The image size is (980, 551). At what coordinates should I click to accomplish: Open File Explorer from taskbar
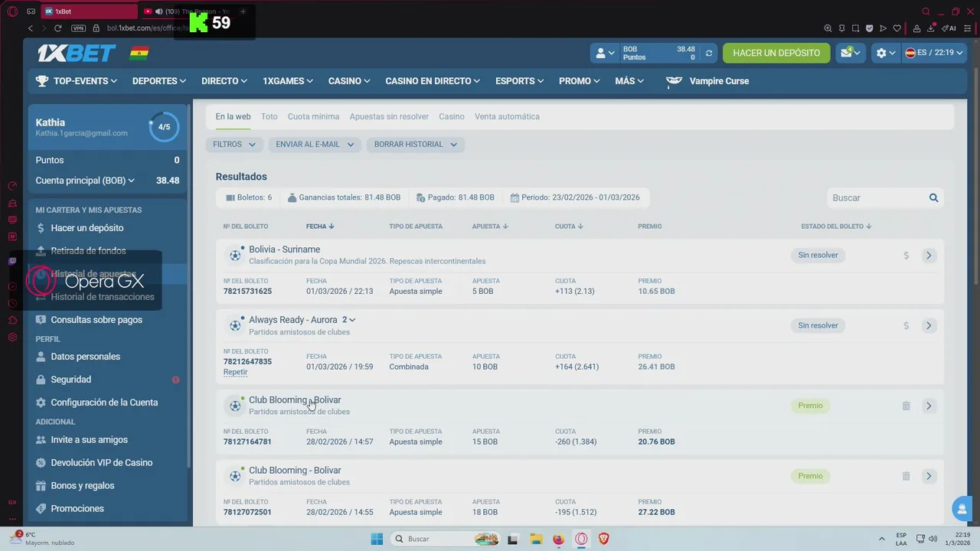tap(536, 539)
